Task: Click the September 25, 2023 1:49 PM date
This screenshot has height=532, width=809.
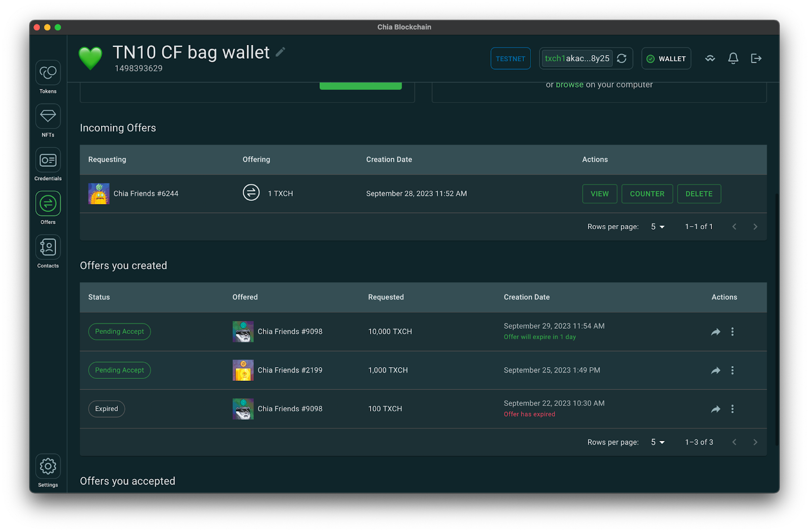Action: pos(552,370)
